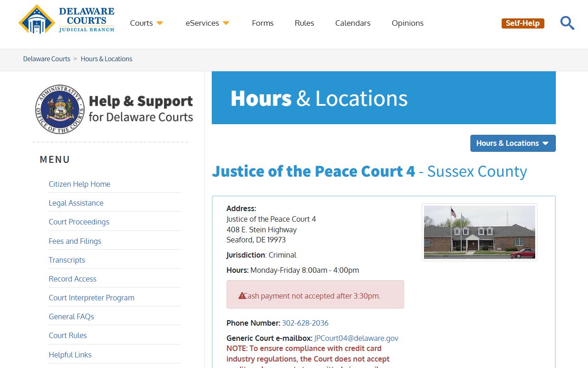Open Citizen Help Home menu link
This screenshot has width=588, height=368.
pyautogui.click(x=79, y=184)
